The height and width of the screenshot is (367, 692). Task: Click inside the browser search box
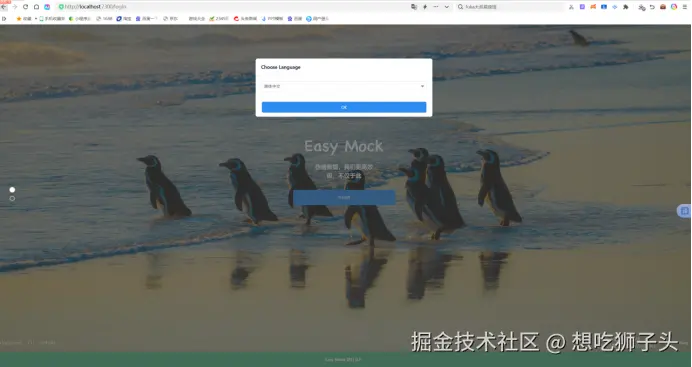pos(510,7)
